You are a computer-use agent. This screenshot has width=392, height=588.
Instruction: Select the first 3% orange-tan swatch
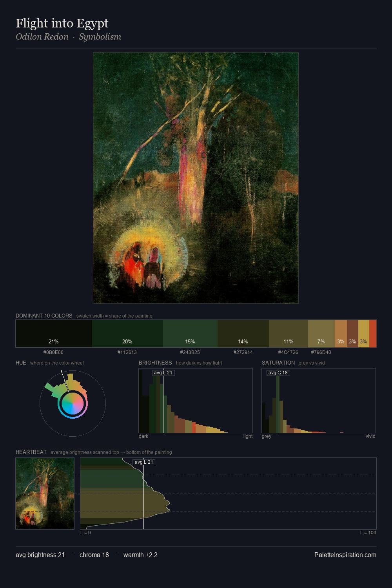coord(341,334)
